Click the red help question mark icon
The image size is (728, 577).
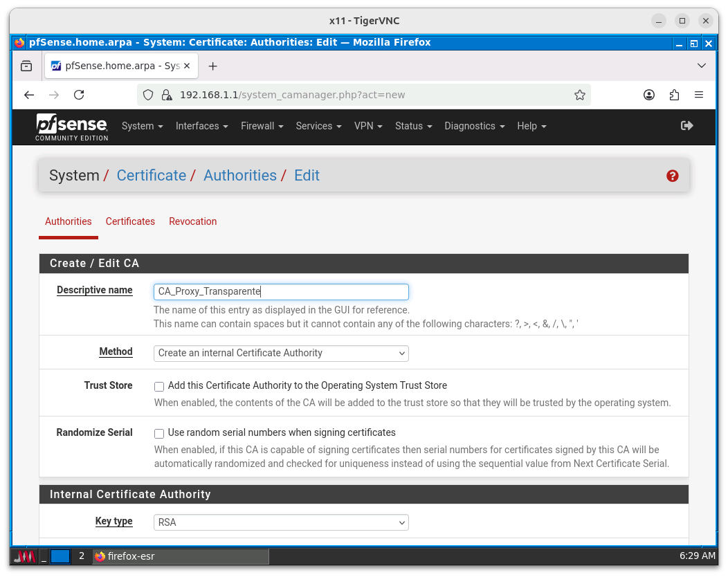tap(672, 176)
